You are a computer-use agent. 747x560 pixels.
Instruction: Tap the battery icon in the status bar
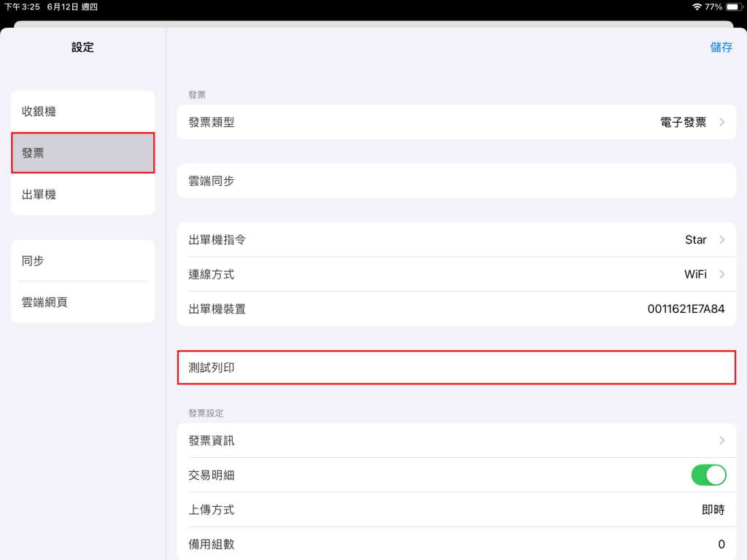[734, 7]
